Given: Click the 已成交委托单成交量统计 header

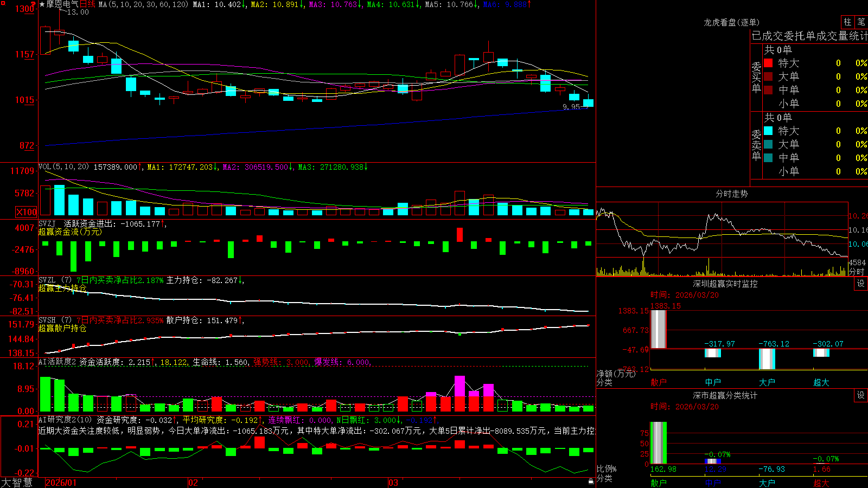Looking at the screenshot, I should pyautogui.click(x=809, y=36).
